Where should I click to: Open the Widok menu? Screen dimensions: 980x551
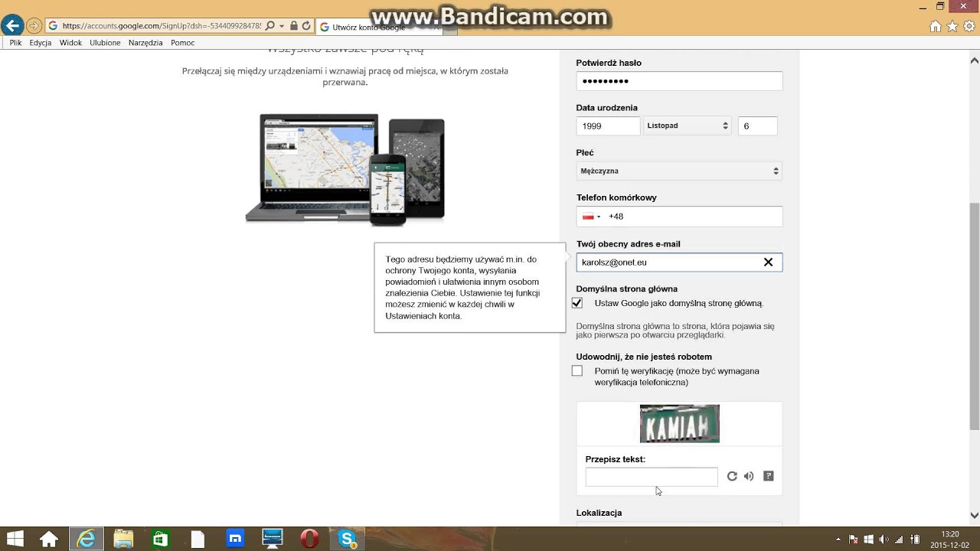[70, 43]
